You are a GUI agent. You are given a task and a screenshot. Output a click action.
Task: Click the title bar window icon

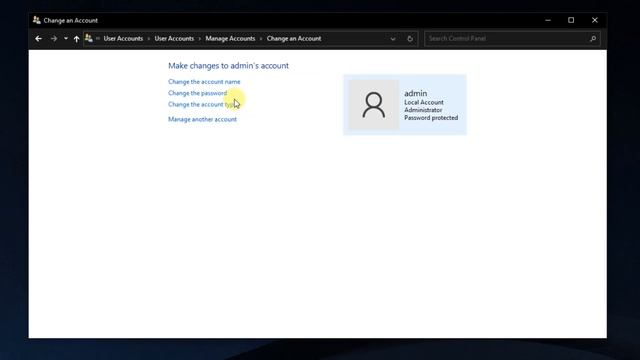[x=37, y=20]
